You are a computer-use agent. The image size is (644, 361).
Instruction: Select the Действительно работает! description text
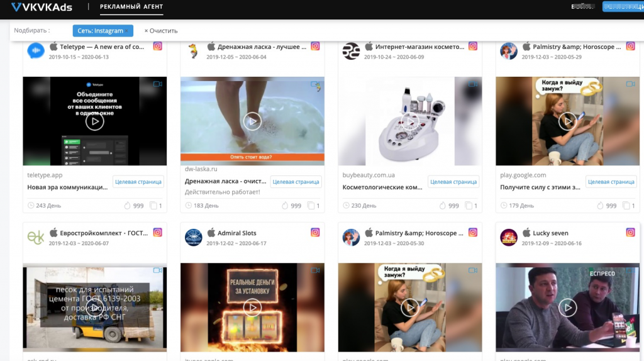(222, 192)
